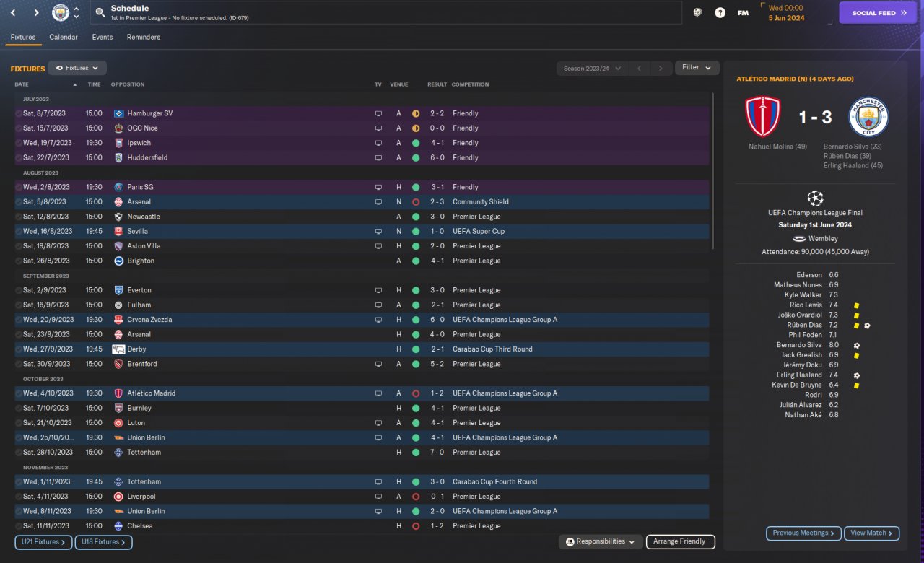Click the Crvena Zvezda club badge
924x563 pixels.
click(119, 320)
